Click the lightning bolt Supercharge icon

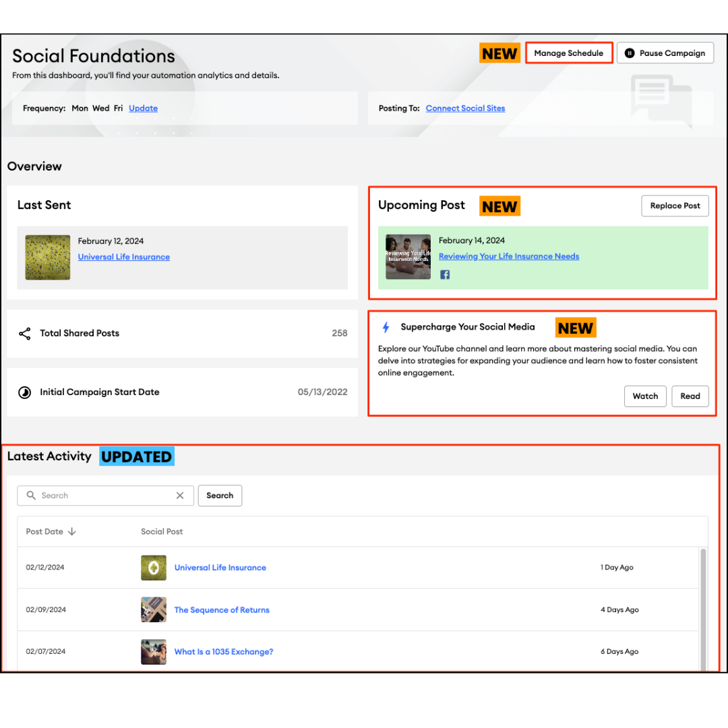(x=386, y=327)
